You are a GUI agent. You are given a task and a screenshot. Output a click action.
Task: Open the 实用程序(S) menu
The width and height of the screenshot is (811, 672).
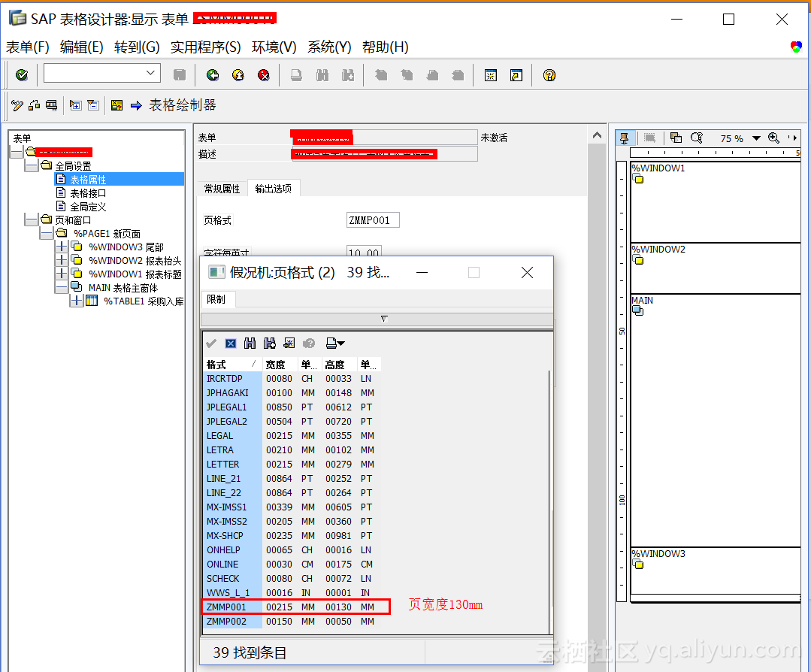(206, 47)
